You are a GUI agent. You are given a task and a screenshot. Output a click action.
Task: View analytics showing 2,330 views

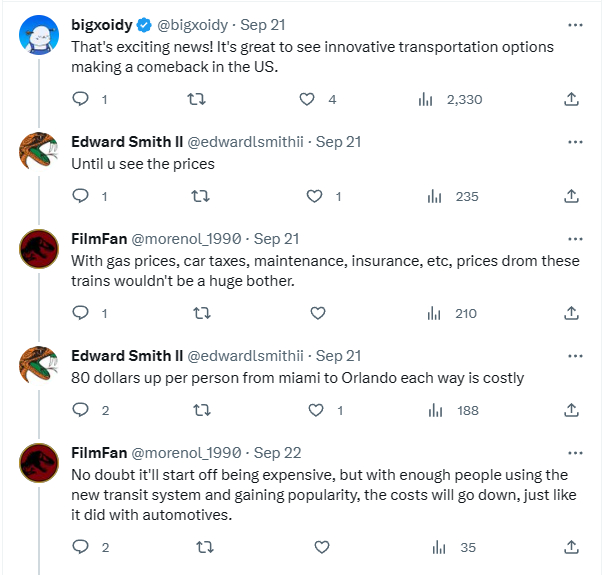point(425,99)
